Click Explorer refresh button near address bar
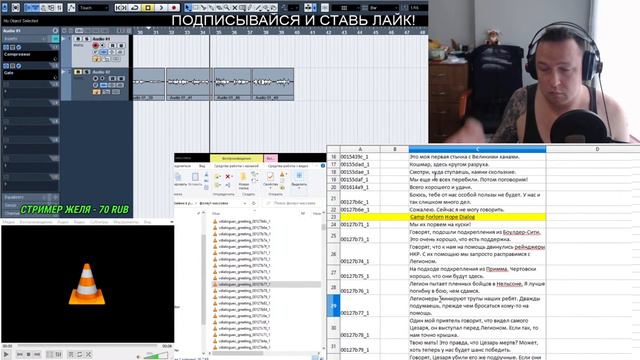640x360 pixels. (x=254, y=203)
